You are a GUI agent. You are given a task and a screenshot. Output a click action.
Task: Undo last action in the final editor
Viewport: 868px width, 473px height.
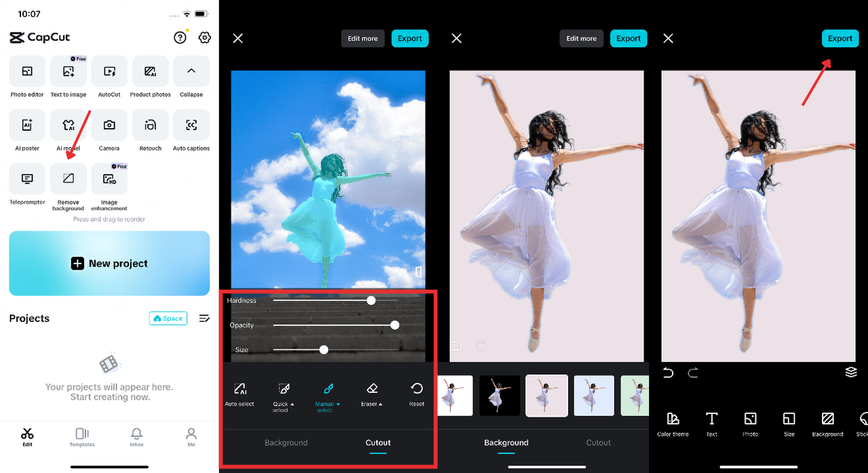pyautogui.click(x=668, y=373)
